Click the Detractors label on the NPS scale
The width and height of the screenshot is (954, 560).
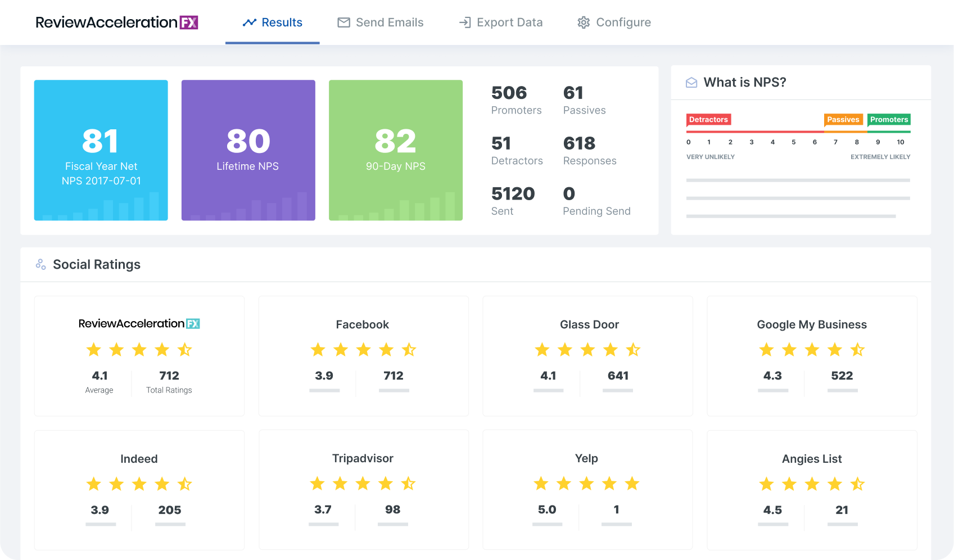(x=708, y=119)
